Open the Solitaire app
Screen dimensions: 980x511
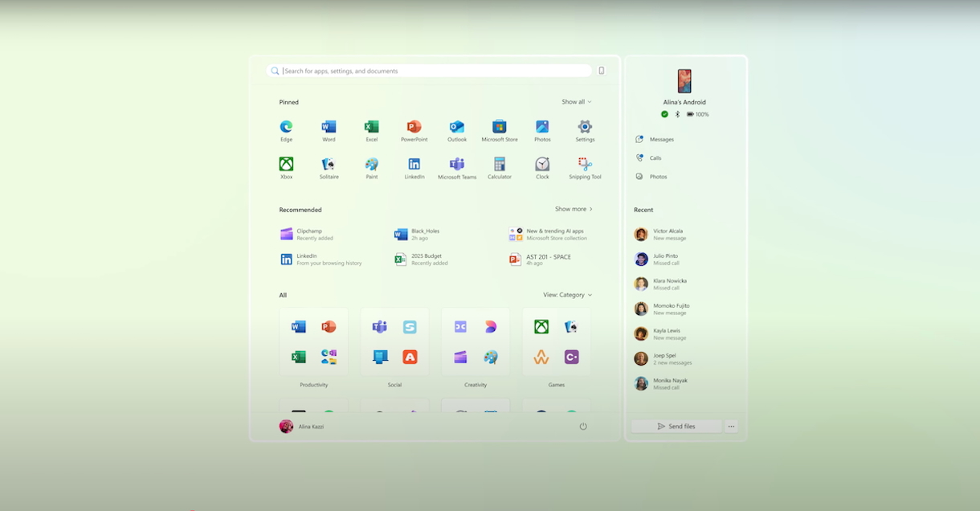[329, 168]
